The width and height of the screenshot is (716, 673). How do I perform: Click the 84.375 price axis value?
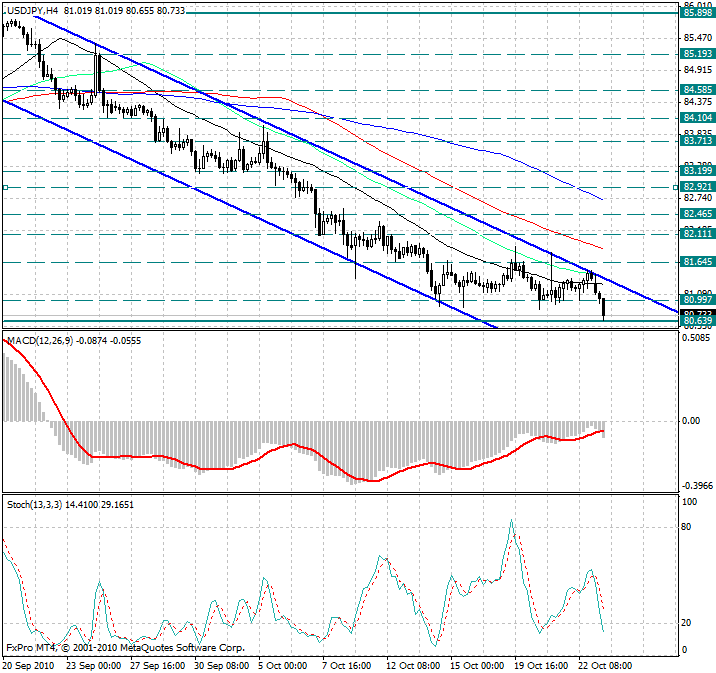[698, 102]
